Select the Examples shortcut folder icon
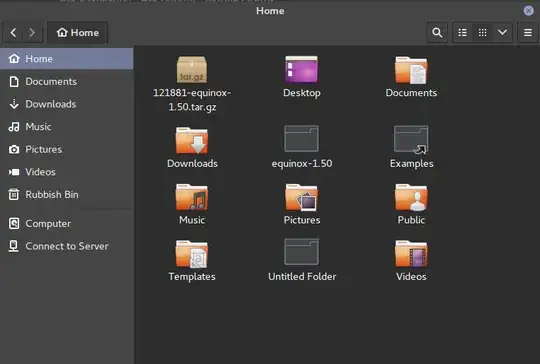Image resolution: width=540 pixels, height=364 pixels. 411,139
